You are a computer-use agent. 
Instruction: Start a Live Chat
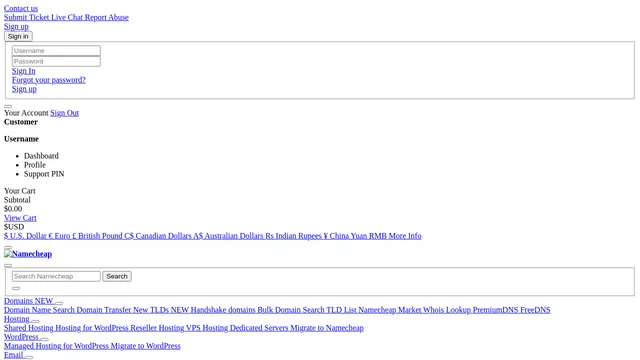pyautogui.click(x=67, y=17)
